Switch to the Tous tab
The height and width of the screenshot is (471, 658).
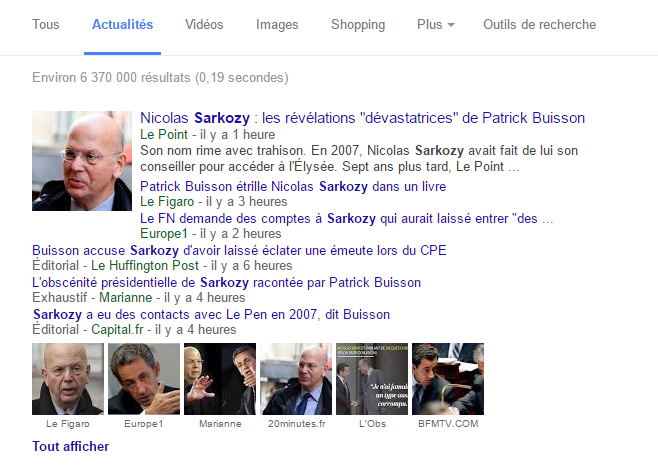46,24
